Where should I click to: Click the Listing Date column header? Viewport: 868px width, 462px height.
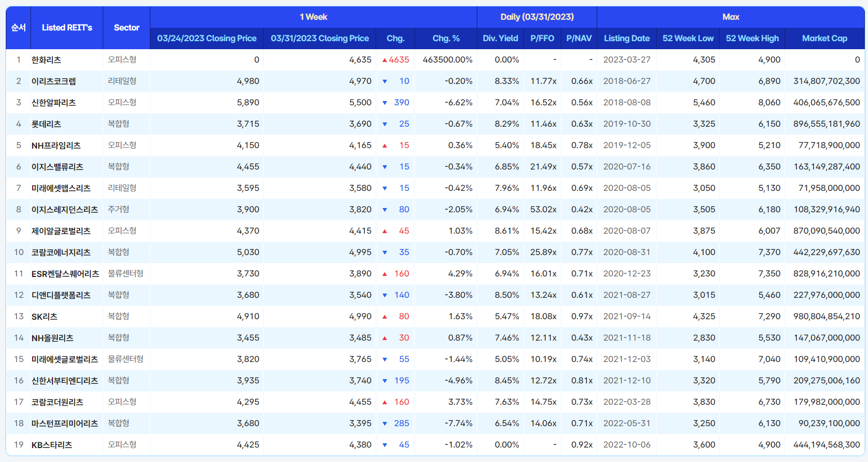pos(627,38)
